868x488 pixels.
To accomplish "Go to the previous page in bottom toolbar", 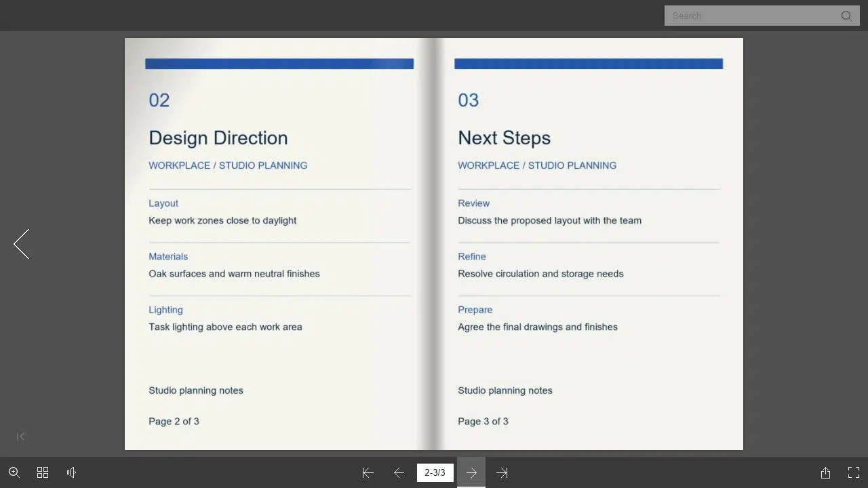I will coord(399,473).
